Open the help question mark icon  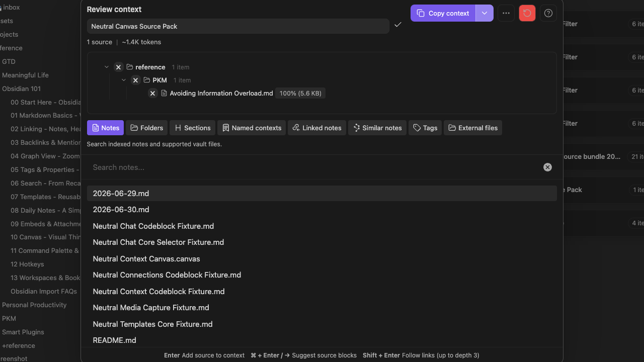click(548, 13)
